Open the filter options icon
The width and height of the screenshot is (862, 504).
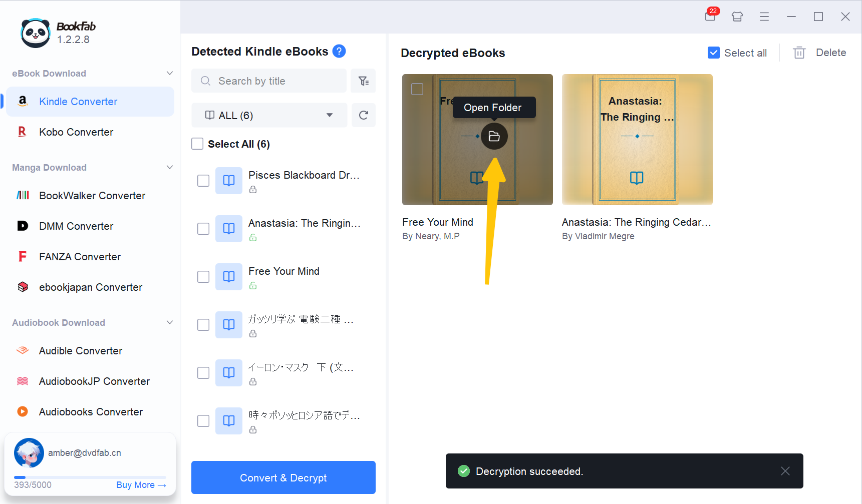pyautogui.click(x=364, y=81)
